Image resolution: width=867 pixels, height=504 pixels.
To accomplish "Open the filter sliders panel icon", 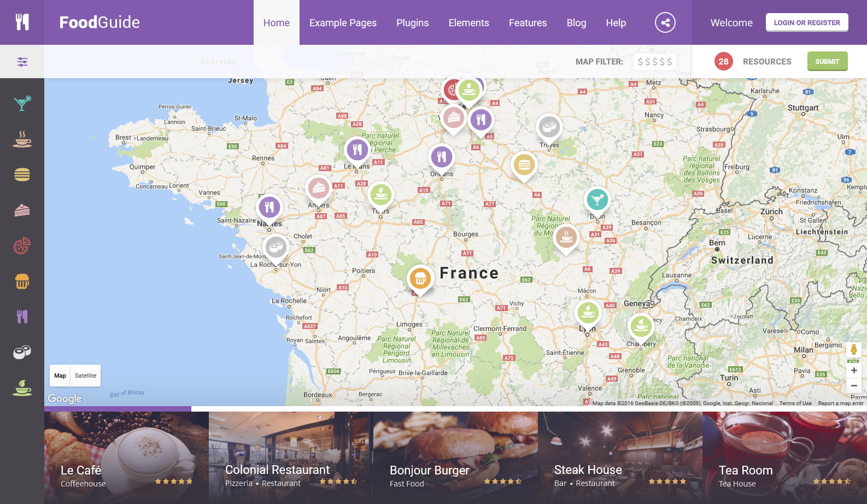I will click(x=22, y=62).
